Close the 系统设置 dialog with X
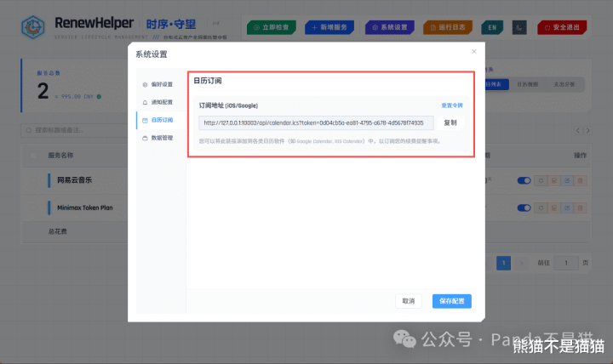The height and width of the screenshot is (364, 613). click(474, 52)
